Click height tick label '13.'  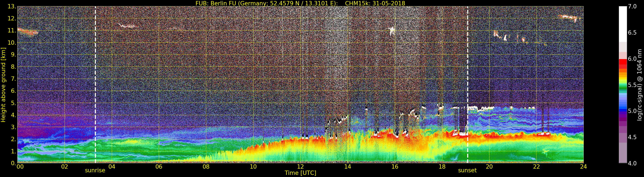[x=12, y=6]
